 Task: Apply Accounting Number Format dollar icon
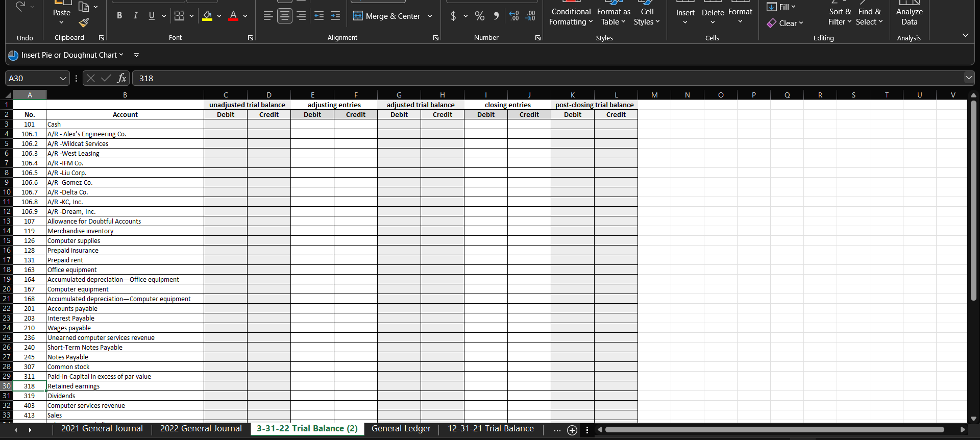pyautogui.click(x=453, y=16)
